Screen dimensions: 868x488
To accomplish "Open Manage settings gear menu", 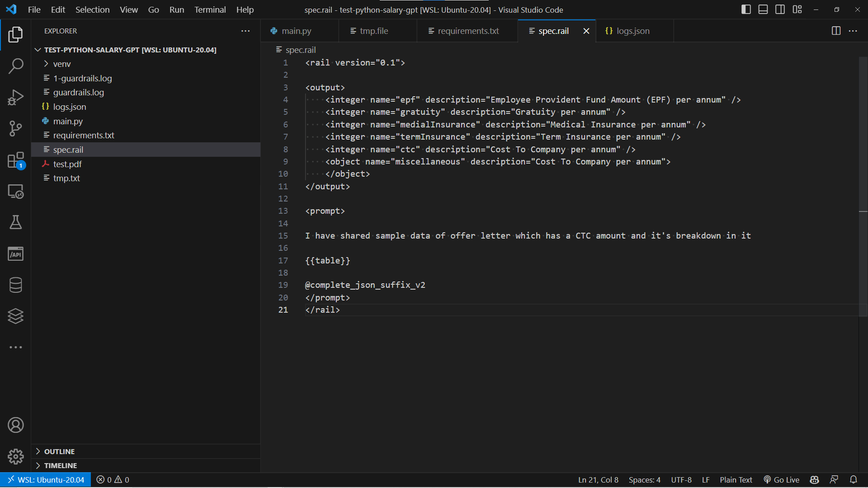I will coord(16,457).
